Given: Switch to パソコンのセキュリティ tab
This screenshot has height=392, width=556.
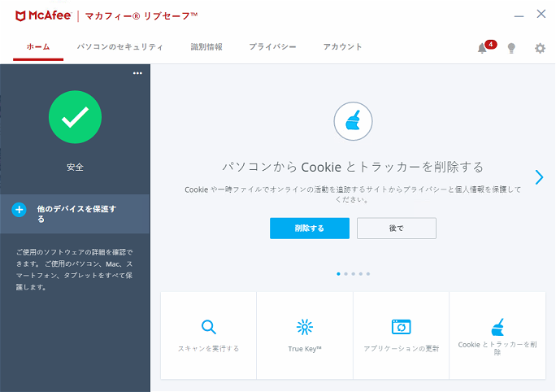Looking at the screenshot, I should click(119, 47).
